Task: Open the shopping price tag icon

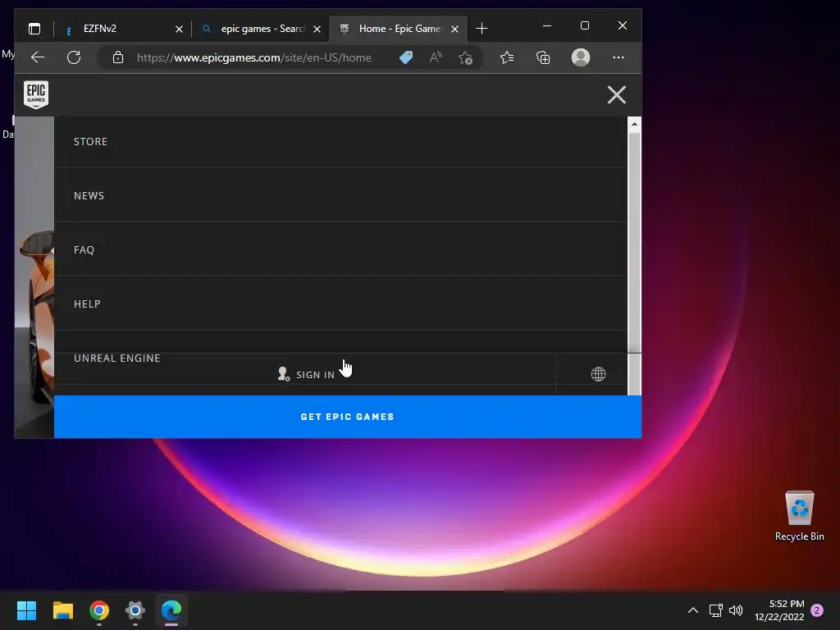Action: point(406,57)
